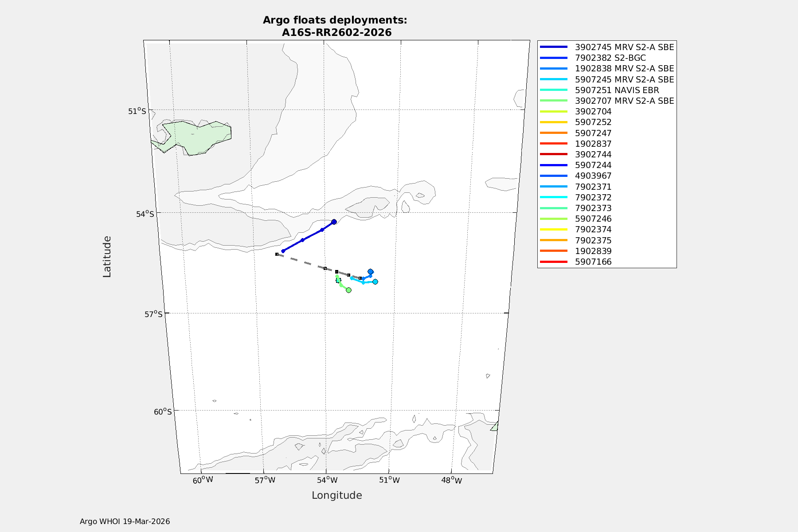
Task: Click the 3902745 MRV S2-A SBE legend color line
Action: pos(553,47)
